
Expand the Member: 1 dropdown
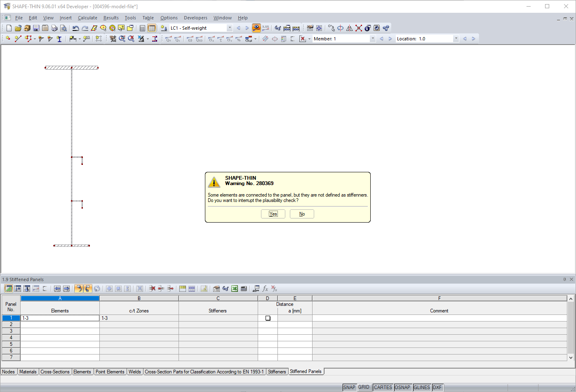pyautogui.click(x=372, y=38)
